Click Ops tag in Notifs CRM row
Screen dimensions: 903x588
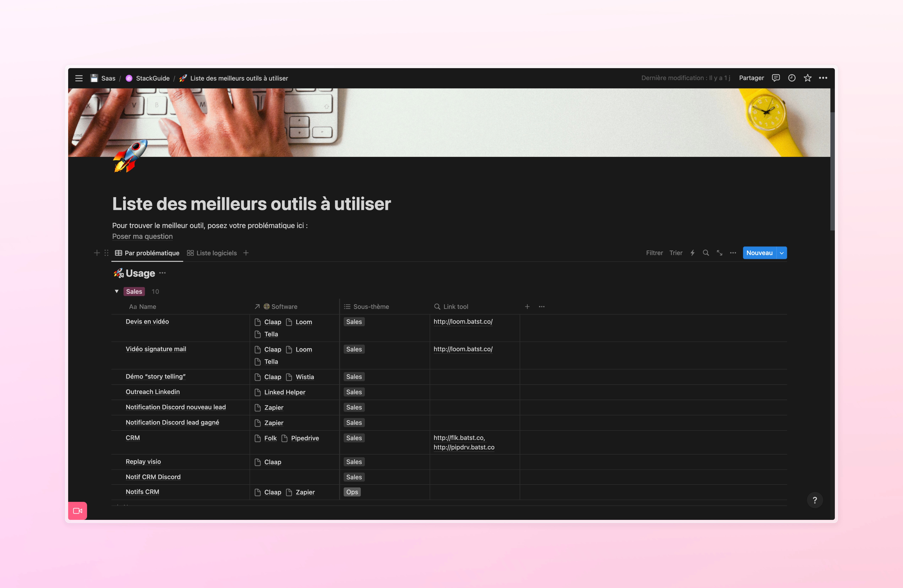click(x=352, y=492)
